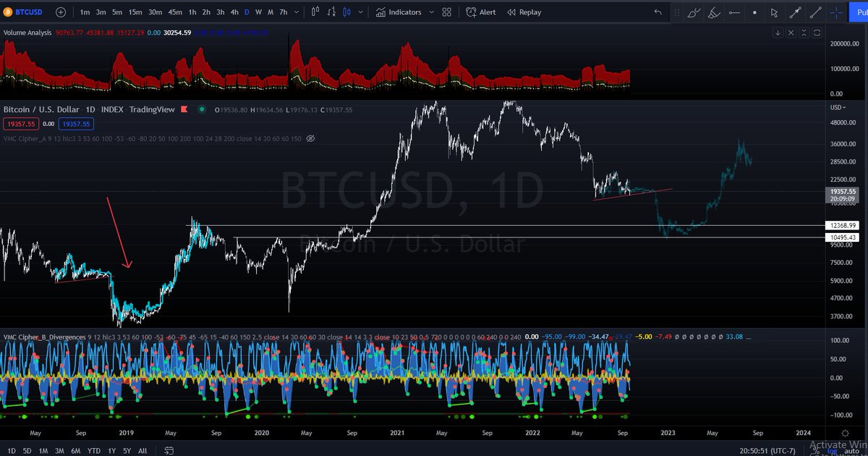Screen dimensions: 868x456
Task: Click the red sell price 19357.55 box
Action: coord(21,124)
